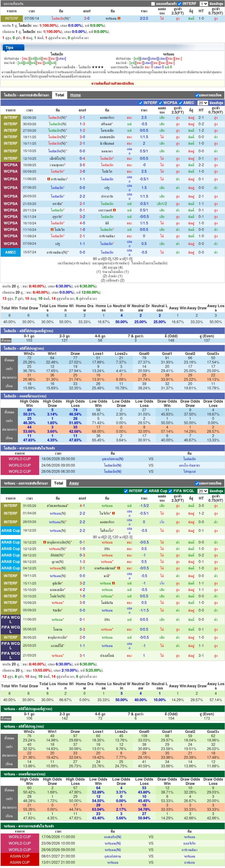Switch to Home tab in โคลัมเบีย results
The height and width of the screenshot is (868, 225).
point(75,95)
